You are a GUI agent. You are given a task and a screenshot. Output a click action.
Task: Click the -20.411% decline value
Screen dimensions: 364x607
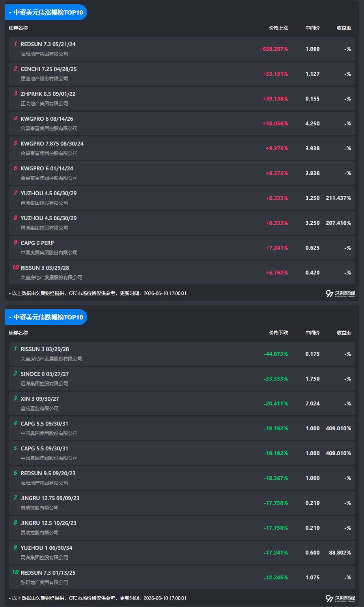(x=276, y=403)
